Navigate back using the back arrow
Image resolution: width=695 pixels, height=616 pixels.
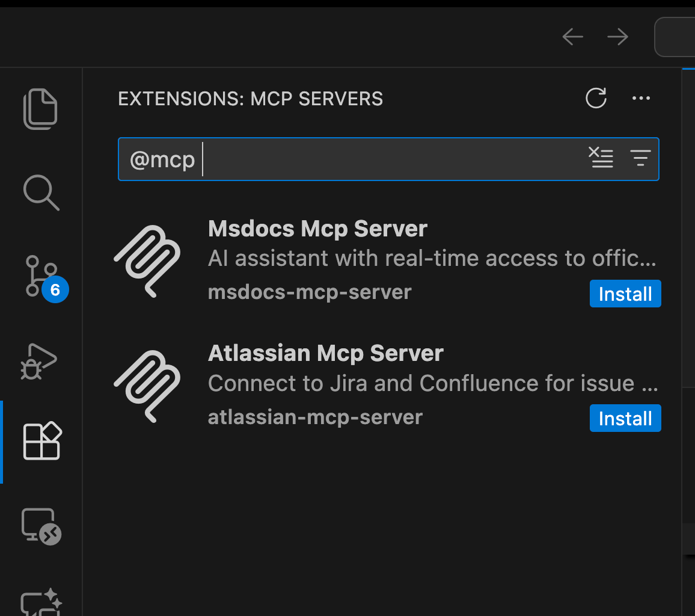(x=572, y=37)
